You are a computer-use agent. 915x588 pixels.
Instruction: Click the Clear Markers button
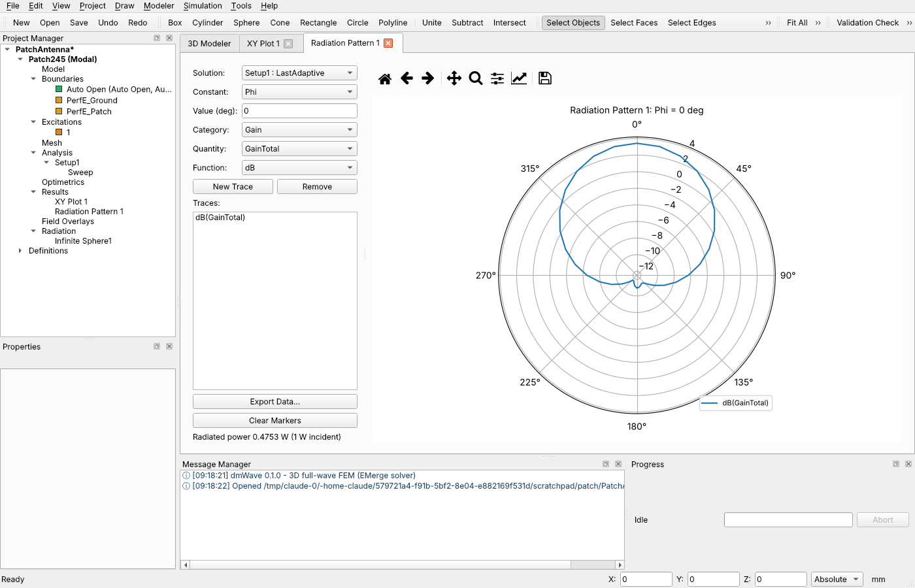(275, 421)
